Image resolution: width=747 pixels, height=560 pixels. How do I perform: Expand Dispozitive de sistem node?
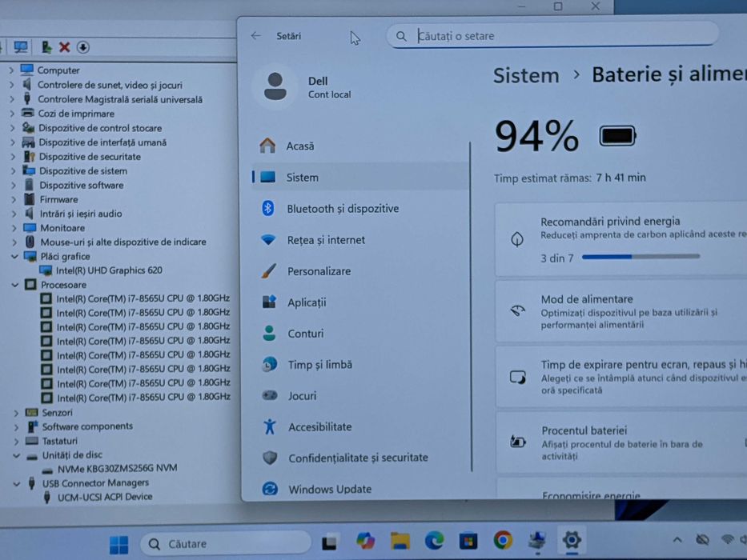pos(13,170)
